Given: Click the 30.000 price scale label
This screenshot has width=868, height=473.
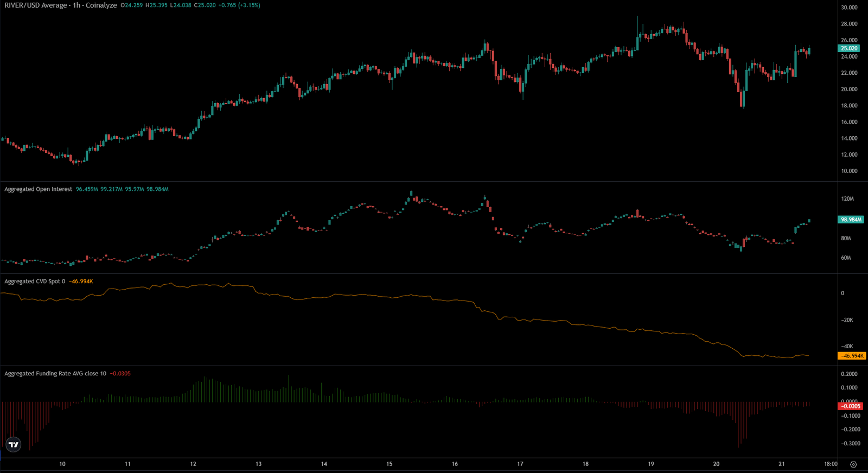Looking at the screenshot, I should (x=849, y=8).
